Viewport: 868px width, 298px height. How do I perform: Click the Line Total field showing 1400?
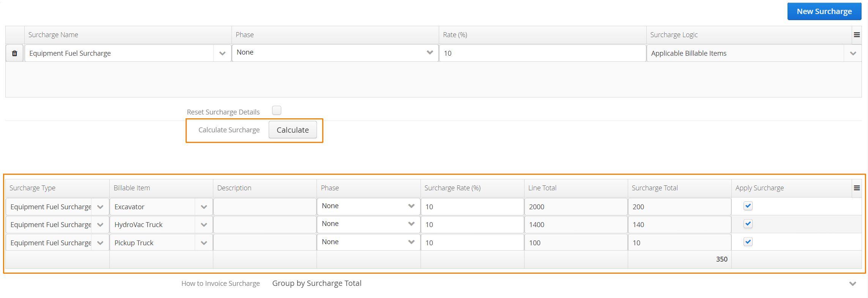(576, 224)
